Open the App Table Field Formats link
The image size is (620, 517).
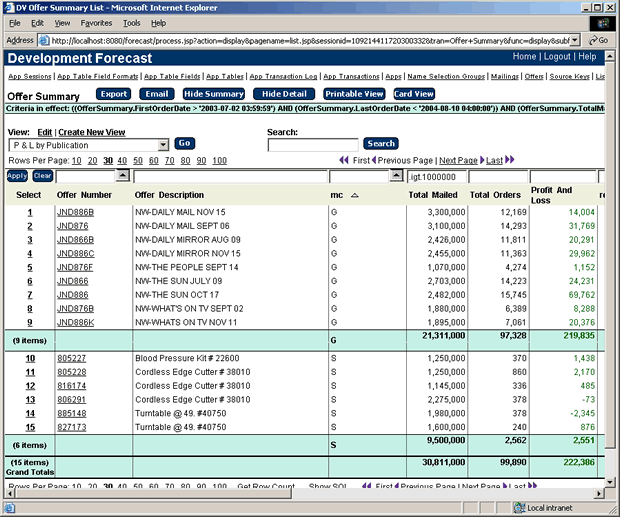tap(98, 76)
